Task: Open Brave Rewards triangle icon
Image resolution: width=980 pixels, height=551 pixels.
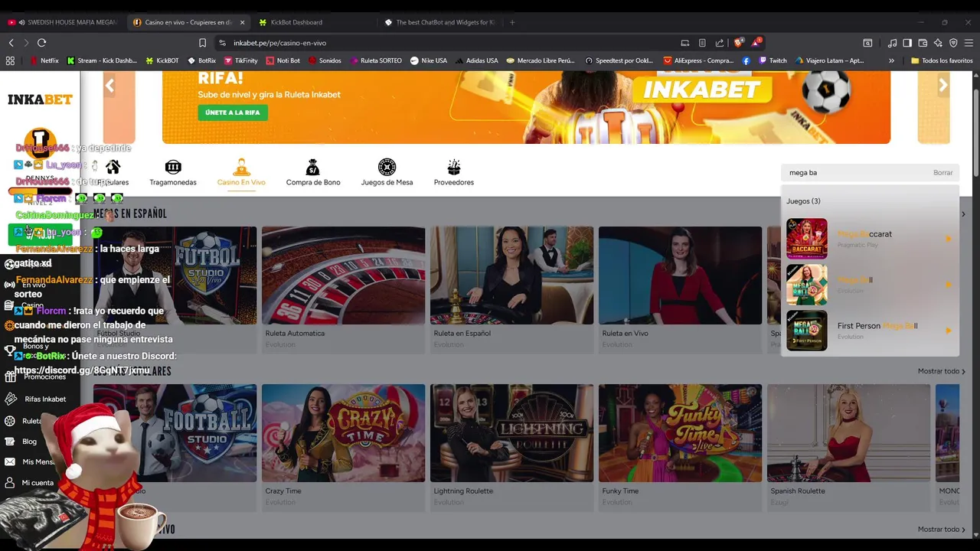Action: (x=756, y=42)
